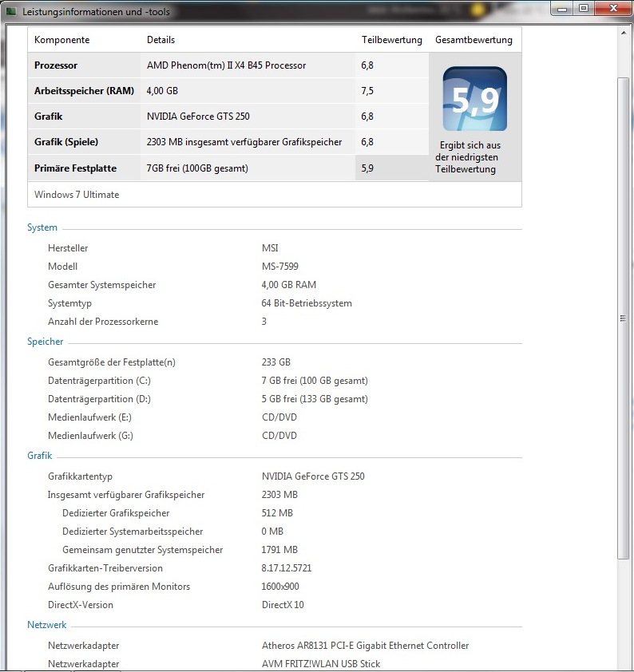
Task: Click the Medienlaufwerk (E:) label
Action: 89,417
